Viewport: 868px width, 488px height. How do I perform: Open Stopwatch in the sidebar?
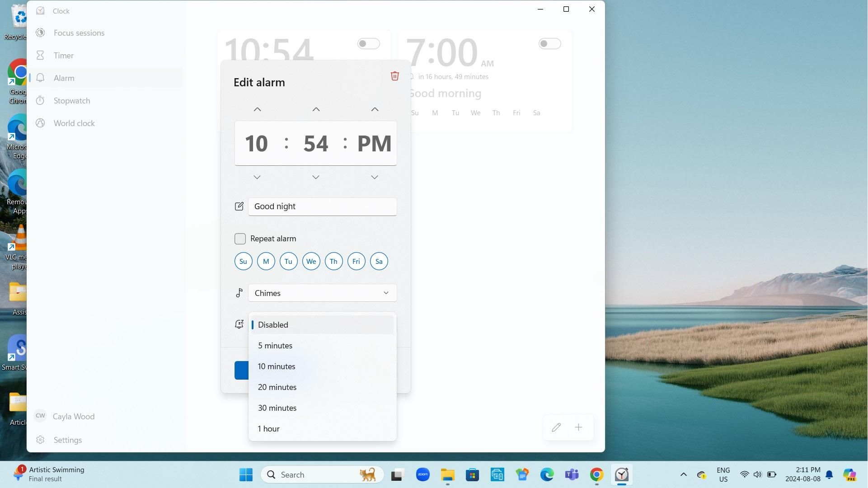pyautogui.click(x=71, y=101)
